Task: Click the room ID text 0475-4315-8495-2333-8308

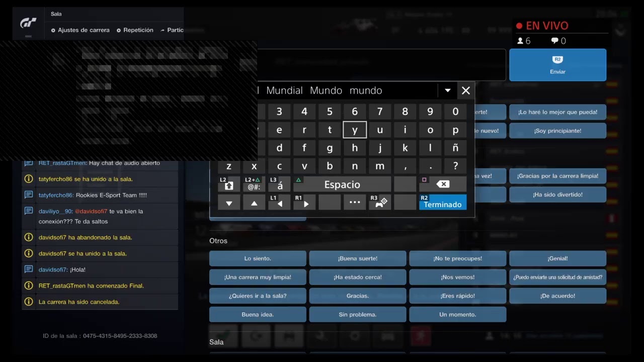Action: tap(120, 336)
